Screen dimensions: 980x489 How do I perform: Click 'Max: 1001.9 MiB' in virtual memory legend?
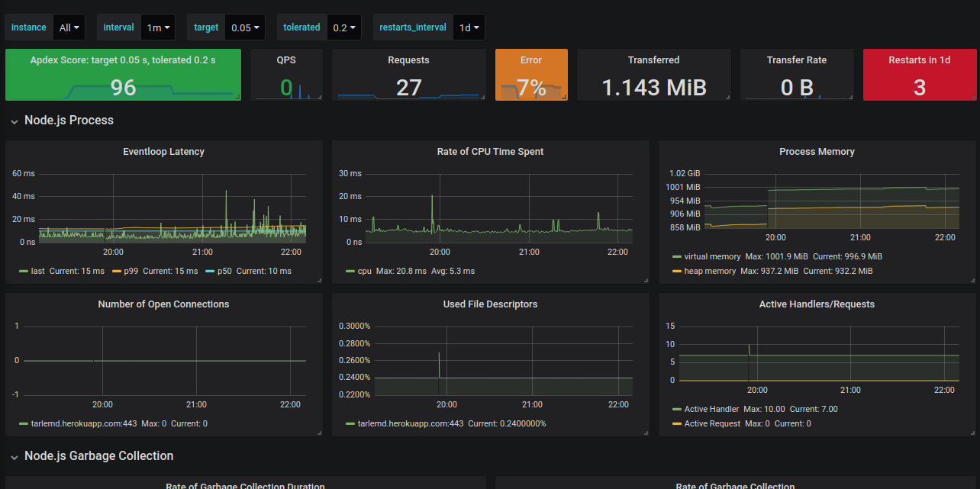pyautogui.click(x=777, y=256)
